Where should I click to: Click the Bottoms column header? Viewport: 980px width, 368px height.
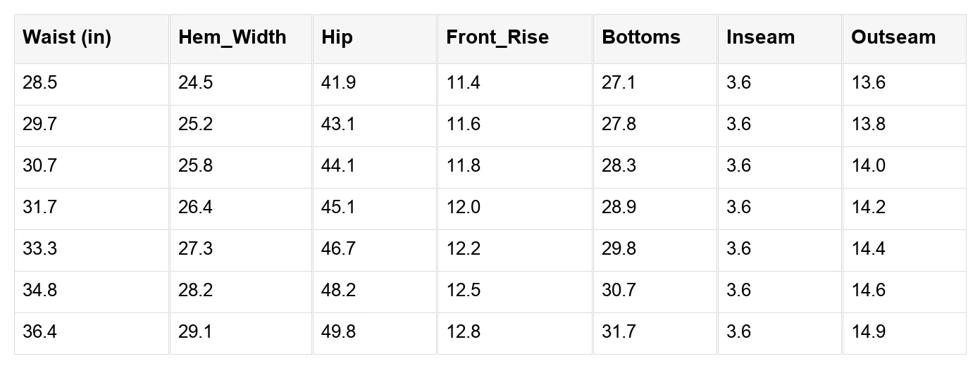click(655, 39)
